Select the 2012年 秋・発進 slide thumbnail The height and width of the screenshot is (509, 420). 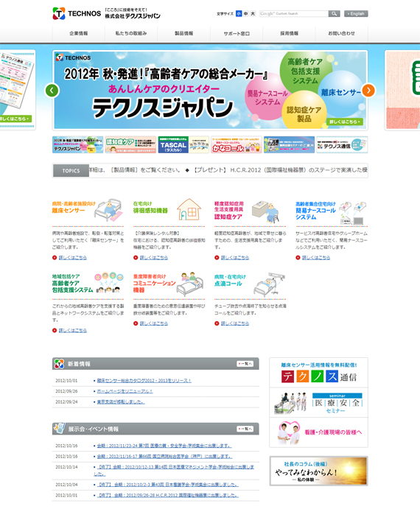(x=77, y=144)
